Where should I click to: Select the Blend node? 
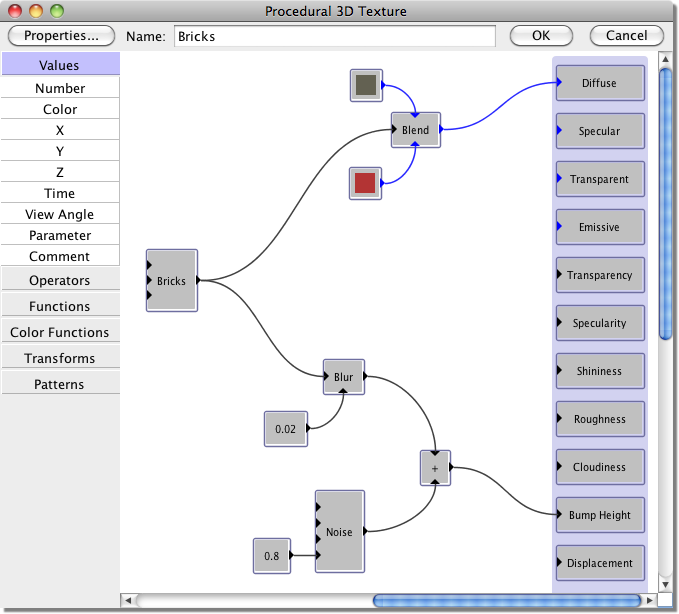pos(416,130)
